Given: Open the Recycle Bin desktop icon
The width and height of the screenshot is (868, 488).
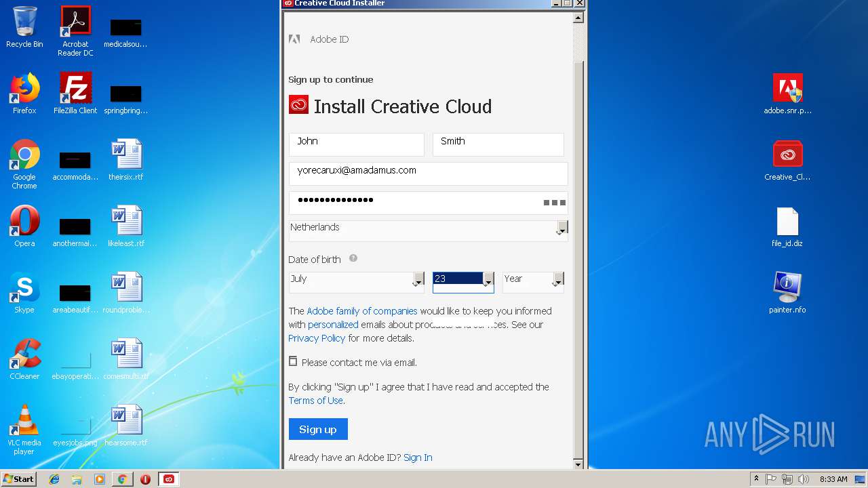Looking at the screenshot, I should point(24,27).
